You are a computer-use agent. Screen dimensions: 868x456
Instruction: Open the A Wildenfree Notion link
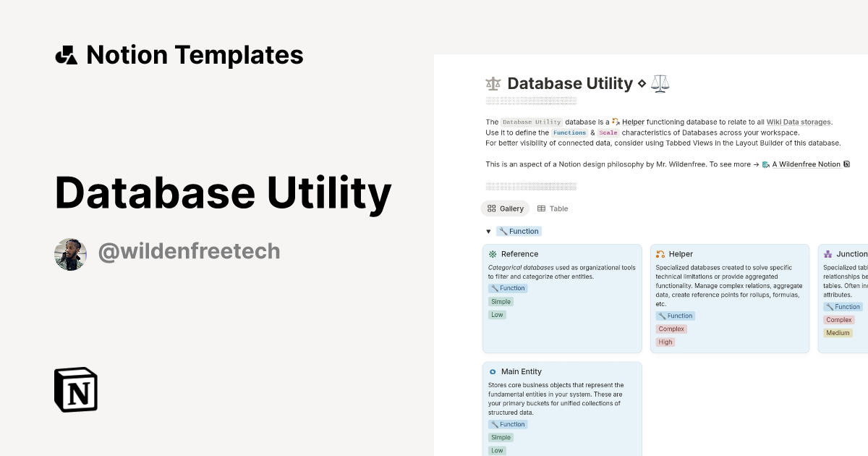pyautogui.click(x=805, y=164)
